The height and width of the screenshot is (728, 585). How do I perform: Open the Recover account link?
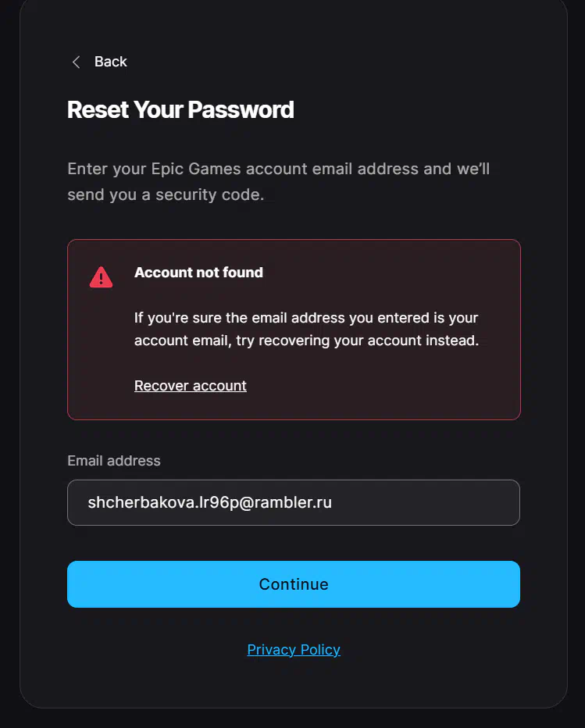coord(190,386)
